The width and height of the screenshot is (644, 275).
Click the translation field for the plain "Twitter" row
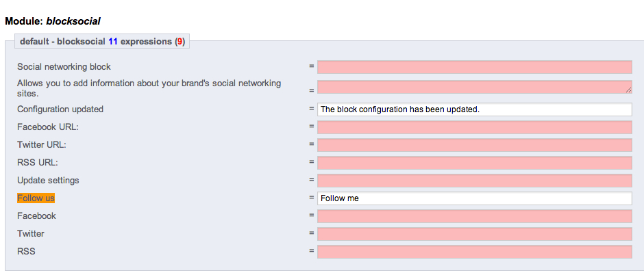tap(474, 234)
